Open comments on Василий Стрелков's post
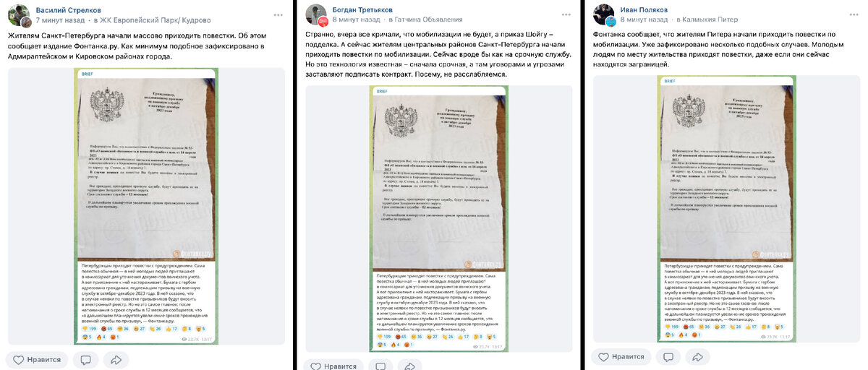This screenshot has width=868, height=370. [x=85, y=359]
